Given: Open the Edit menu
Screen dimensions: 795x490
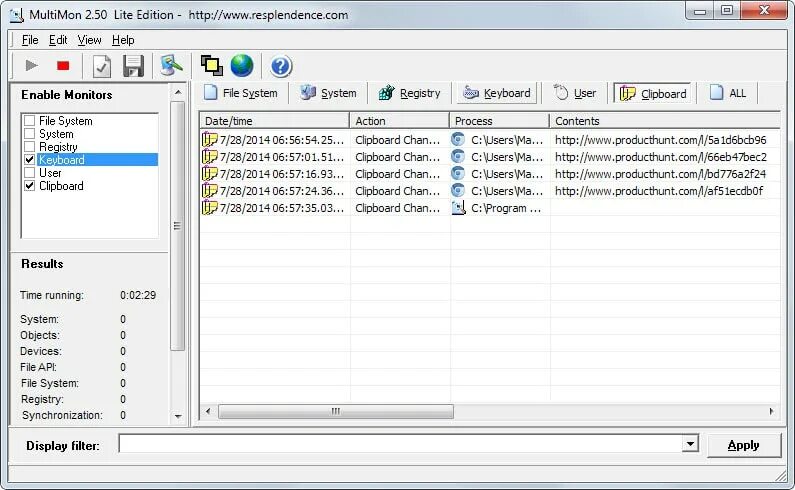Looking at the screenshot, I should [58, 40].
